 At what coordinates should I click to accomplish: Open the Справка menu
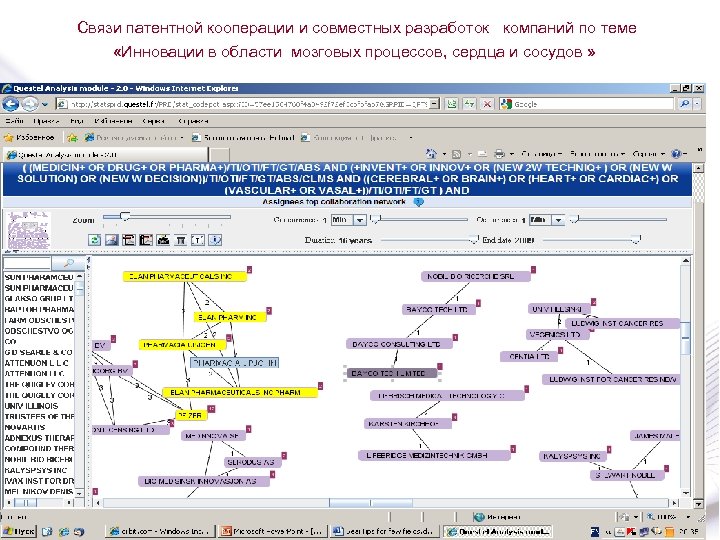coord(193,121)
